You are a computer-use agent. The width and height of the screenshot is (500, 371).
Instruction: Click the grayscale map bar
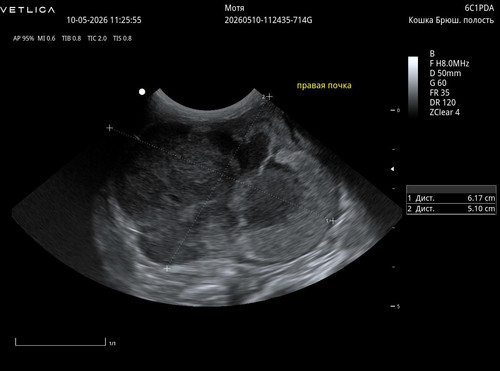click(x=413, y=87)
